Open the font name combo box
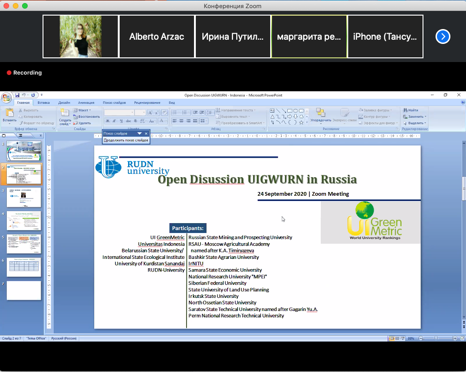Viewport: 466px width, 372px height. (x=119, y=113)
